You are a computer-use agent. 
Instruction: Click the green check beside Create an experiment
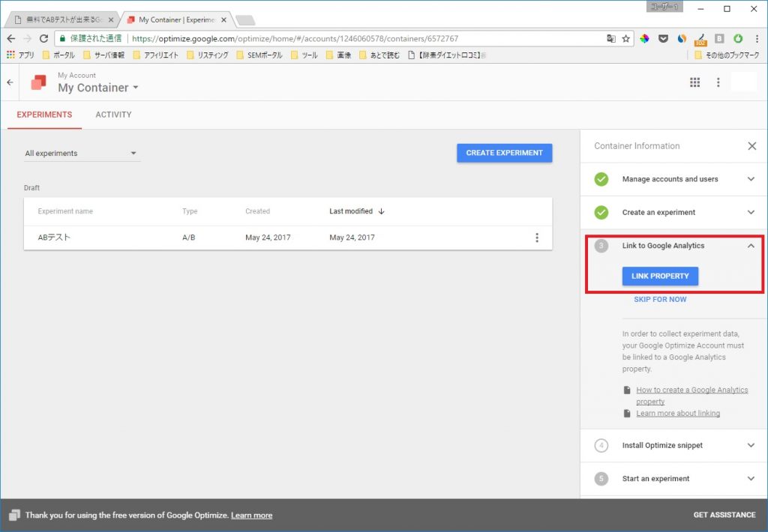pyautogui.click(x=601, y=212)
